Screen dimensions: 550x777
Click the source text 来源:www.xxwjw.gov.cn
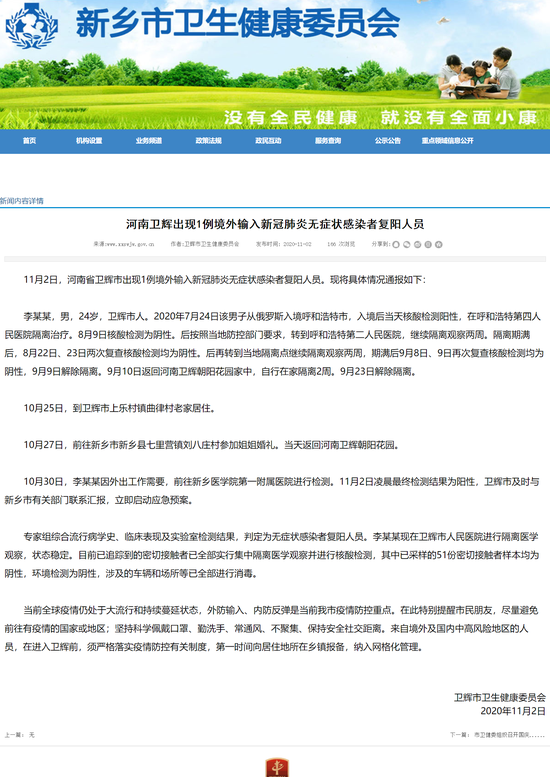tap(124, 244)
